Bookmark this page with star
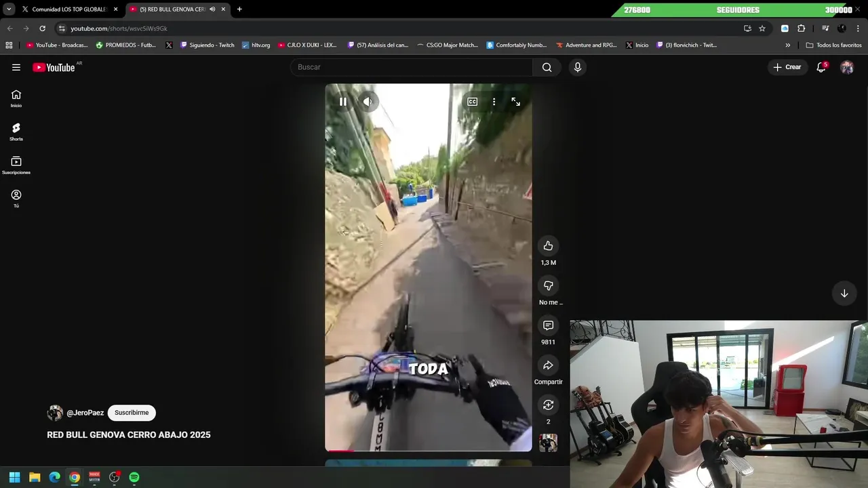Image resolution: width=868 pixels, height=488 pixels. [x=762, y=28]
